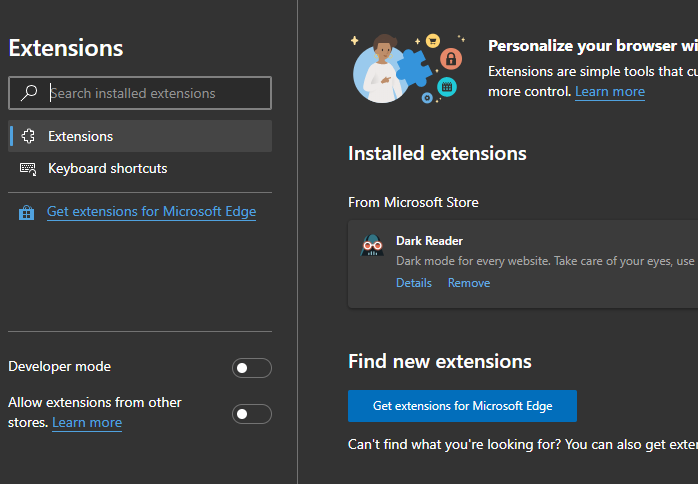Click the From Microsoft Store label

point(413,203)
